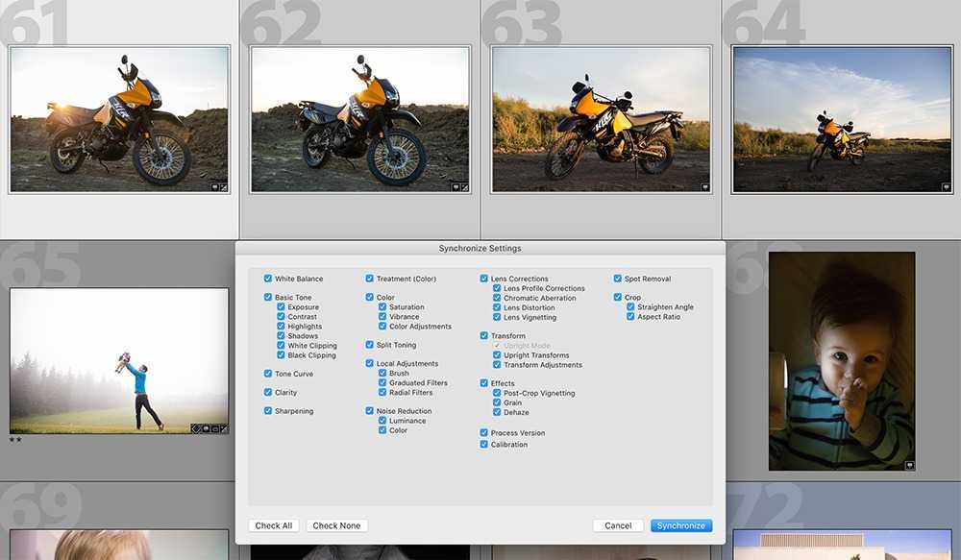Click the Synchronize button
The width and height of the screenshot is (961, 560).
(681, 525)
